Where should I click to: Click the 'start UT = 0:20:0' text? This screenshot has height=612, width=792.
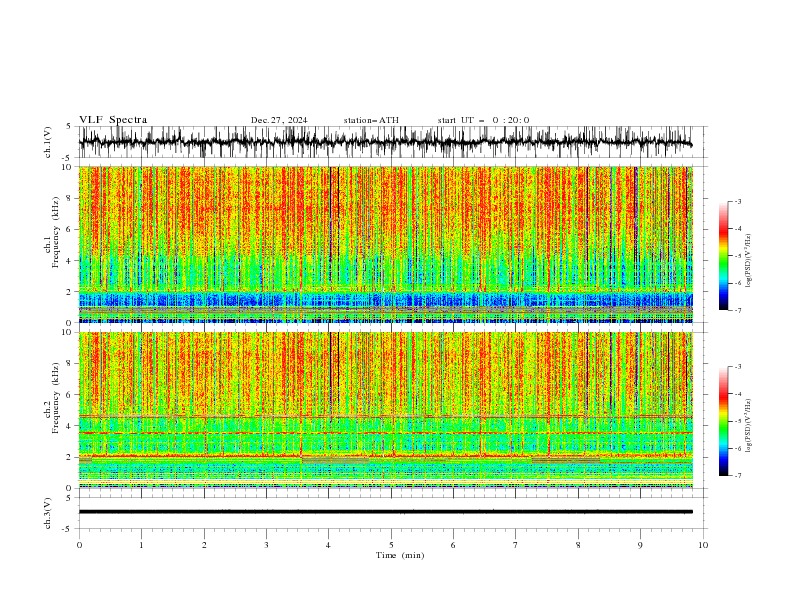pos(483,120)
